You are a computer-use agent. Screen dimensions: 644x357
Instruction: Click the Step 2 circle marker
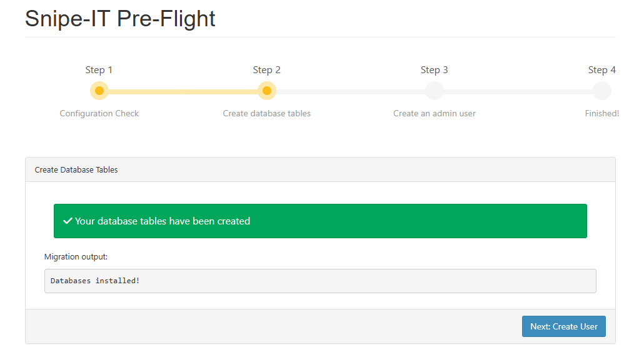point(267,91)
